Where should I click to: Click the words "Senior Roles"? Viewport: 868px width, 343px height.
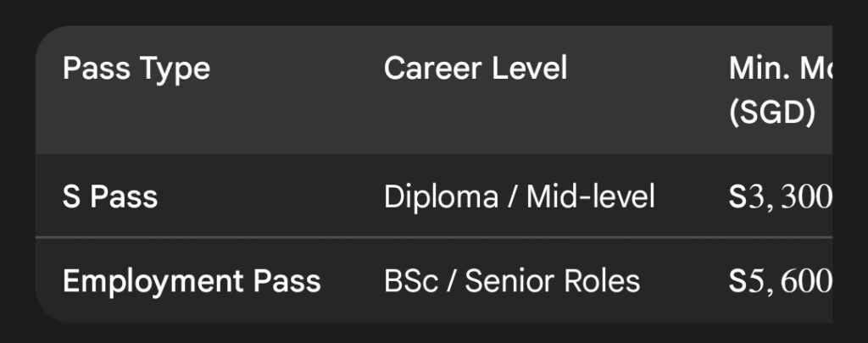click(x=553, y=281)
